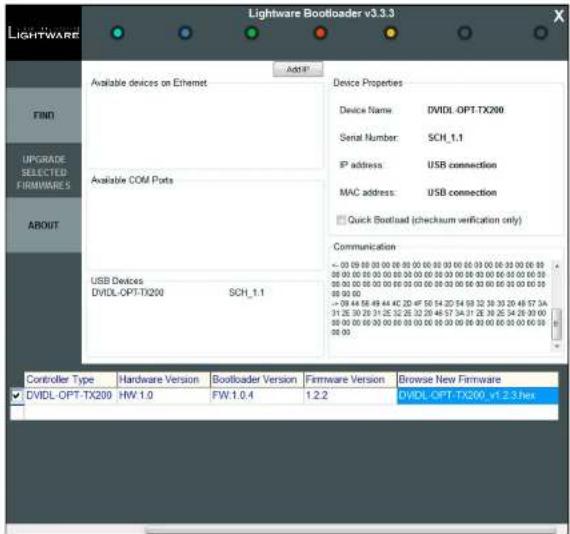Uncheck the DVIDL-OPT-TX200 controller row checkbox
This screenshot has height=534, width=570.
click(x=16, y=396)
